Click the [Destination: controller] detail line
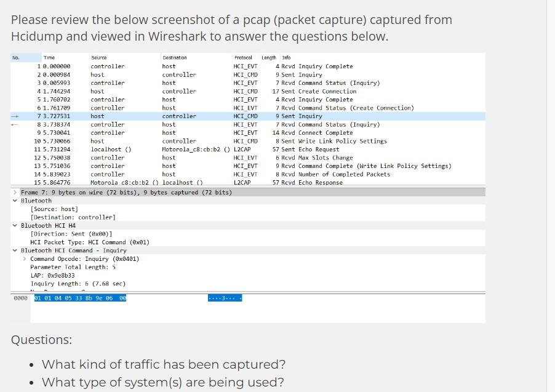 point(73,217)
